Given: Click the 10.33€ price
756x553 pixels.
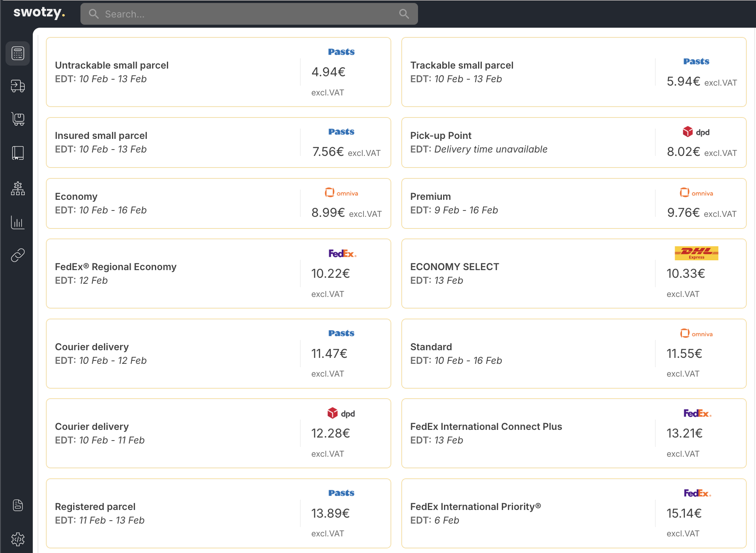Looking at the screenshot, I should click(686, 274).
